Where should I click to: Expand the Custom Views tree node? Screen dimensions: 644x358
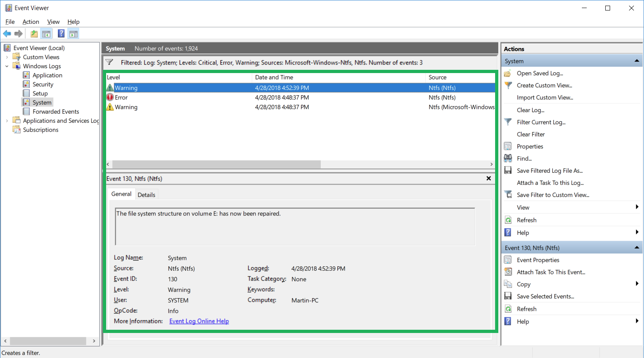7,57
